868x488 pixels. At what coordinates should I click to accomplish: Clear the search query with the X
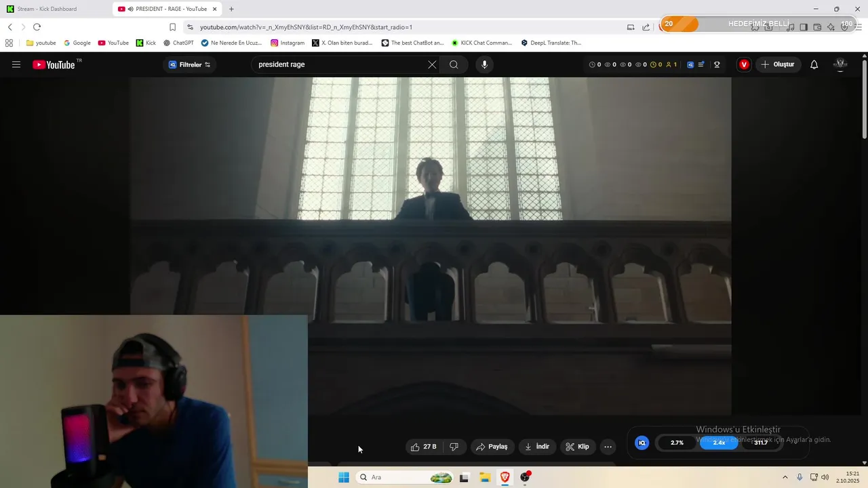click(432, 64)
